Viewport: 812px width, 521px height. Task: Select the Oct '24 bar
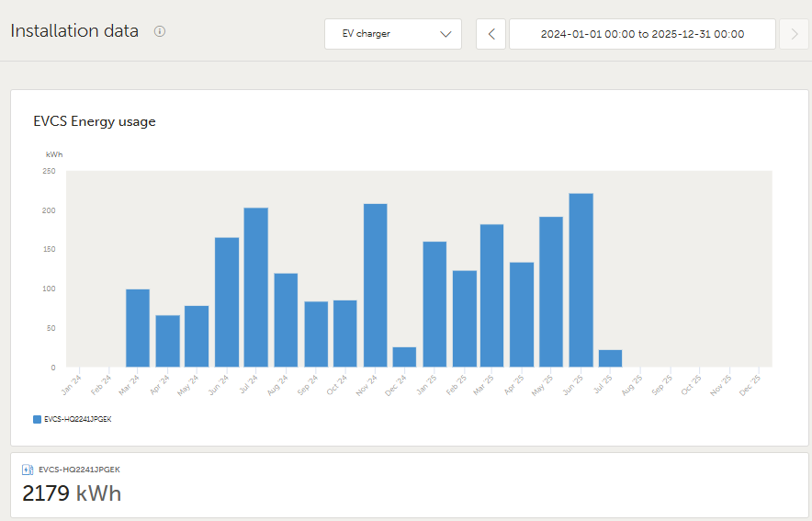click(344, 334)
